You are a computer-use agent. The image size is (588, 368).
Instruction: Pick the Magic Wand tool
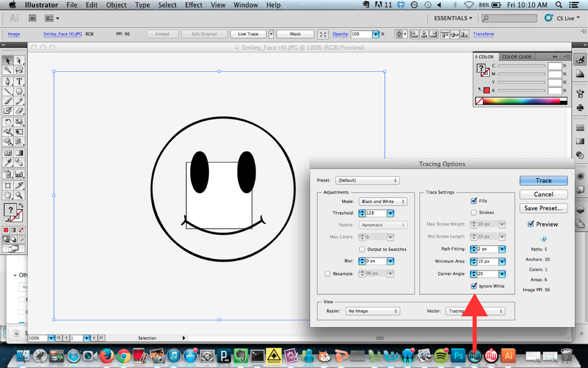8,70
